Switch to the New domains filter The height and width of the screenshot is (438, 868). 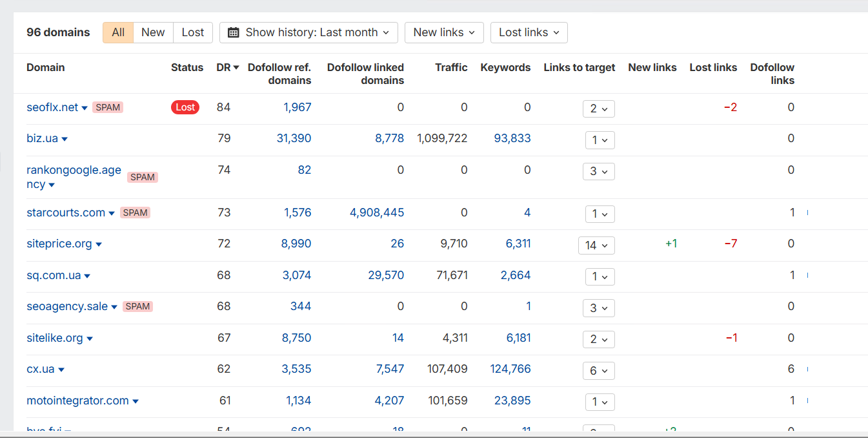[x=153, y=32]
